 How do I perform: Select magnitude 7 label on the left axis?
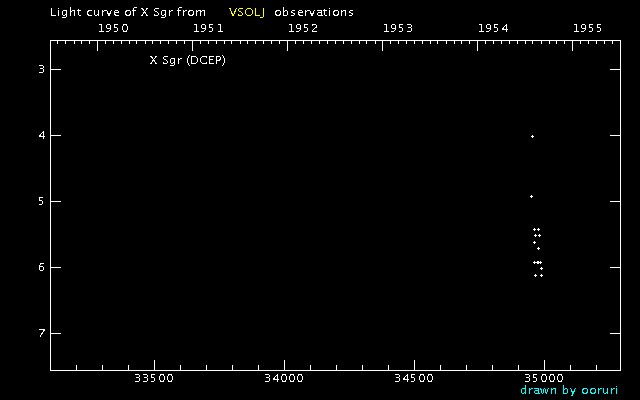(x=41, y=333)
